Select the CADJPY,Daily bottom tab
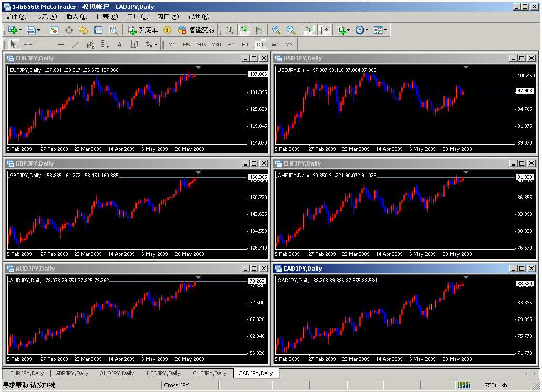Image resolution: width=542 pixels, height=392 pixels. pyautogui.click(x=256, y=373)
